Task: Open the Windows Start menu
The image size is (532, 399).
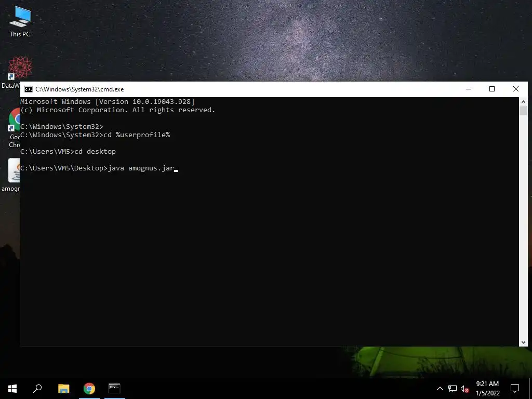Action: click(12, 389)
